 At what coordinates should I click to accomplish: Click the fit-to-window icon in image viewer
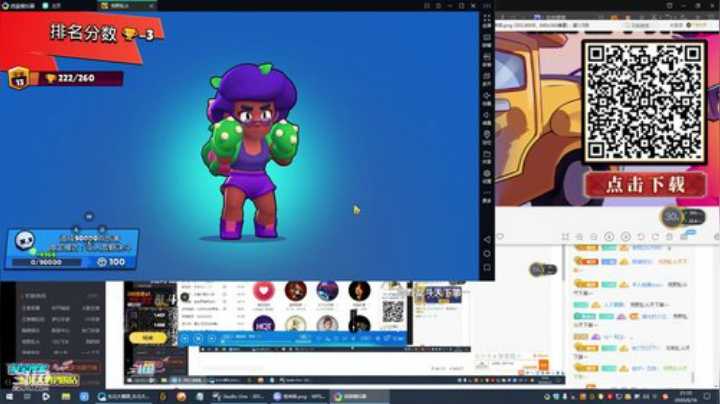click(x=565, y=236)
